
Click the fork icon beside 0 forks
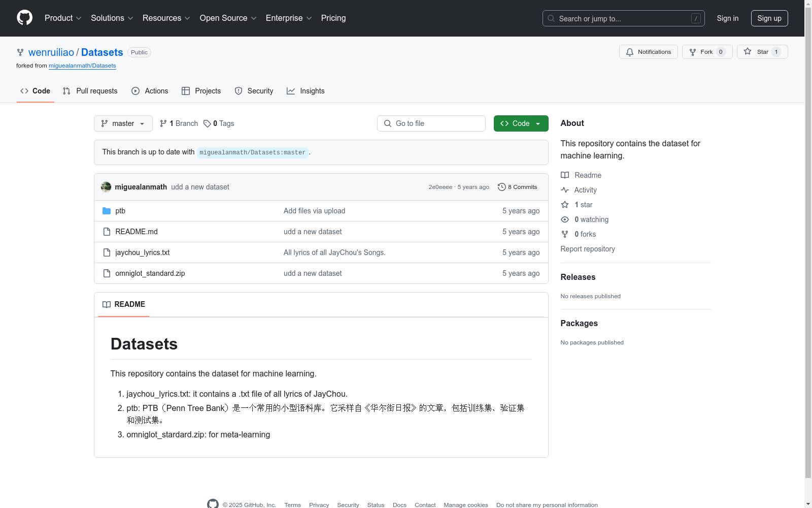[x=565, y=234]
